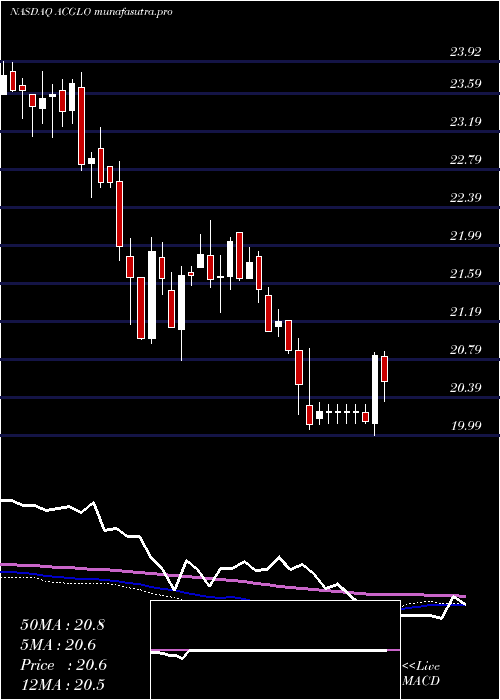The width and height of the screenshot is (500, 700).
Task: Click the 21.19 price axis label
Action: 466,311
